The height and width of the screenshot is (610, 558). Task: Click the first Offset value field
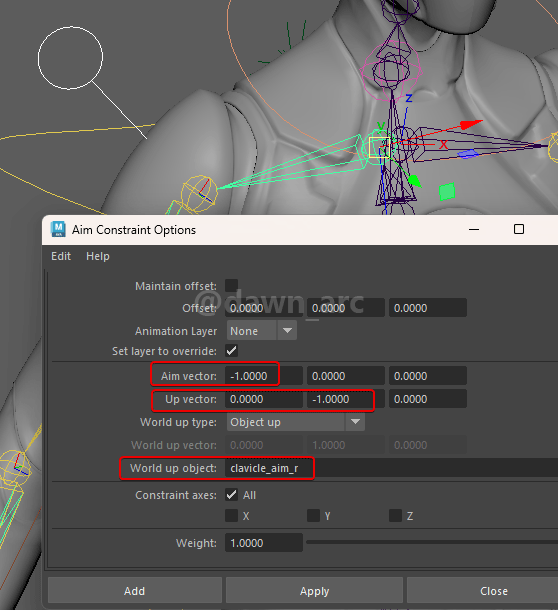(264, 308)
